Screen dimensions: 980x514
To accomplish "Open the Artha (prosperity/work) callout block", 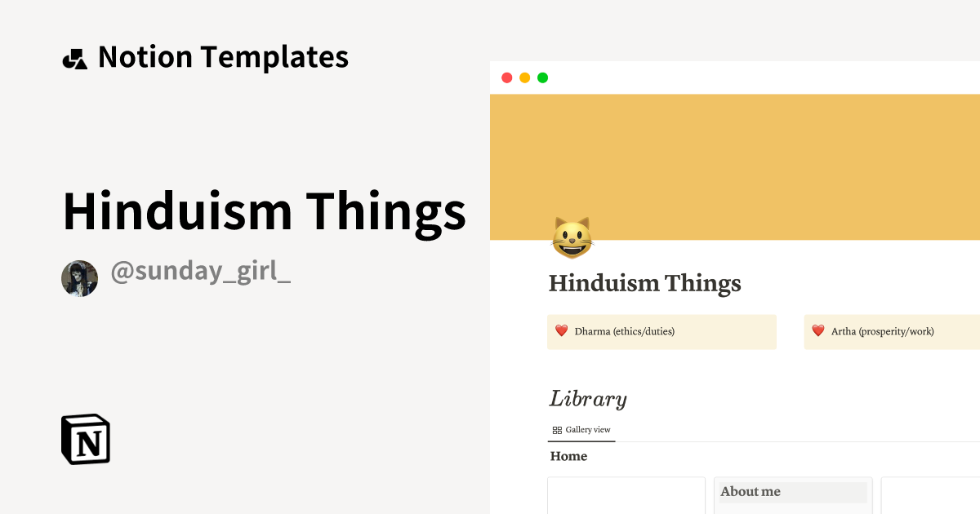I will (890, 331).
